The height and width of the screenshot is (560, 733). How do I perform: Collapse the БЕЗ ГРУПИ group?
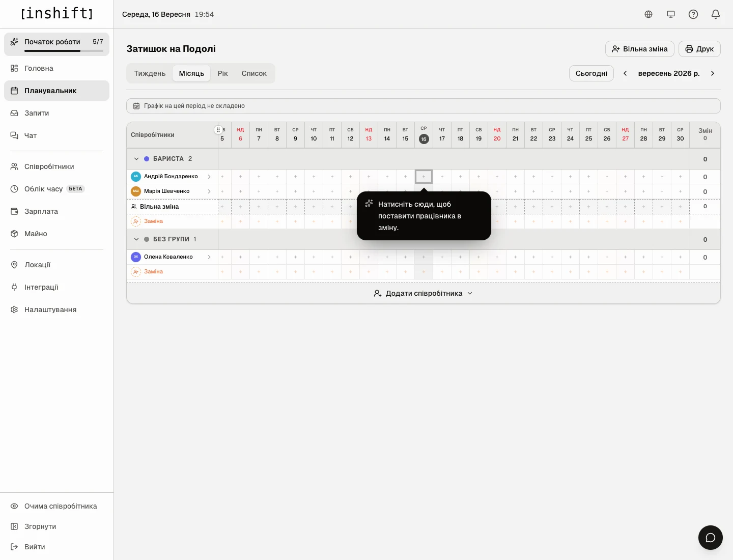136,239
